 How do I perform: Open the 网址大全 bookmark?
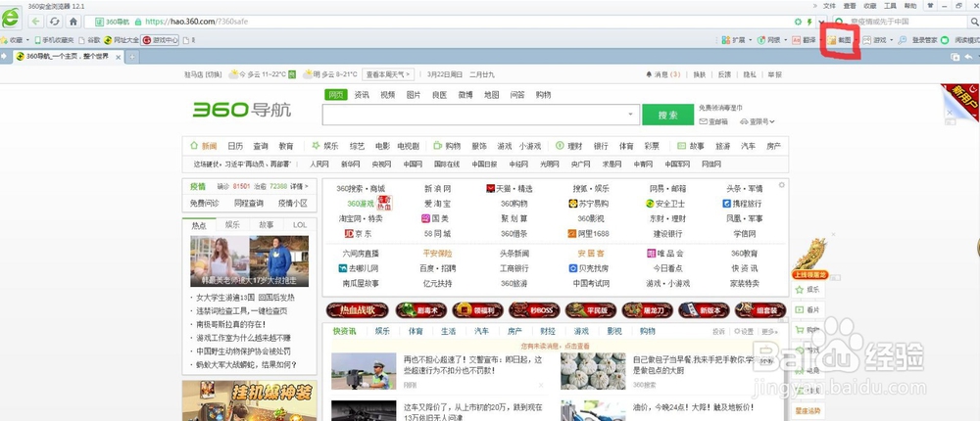[x=122, y=40]
